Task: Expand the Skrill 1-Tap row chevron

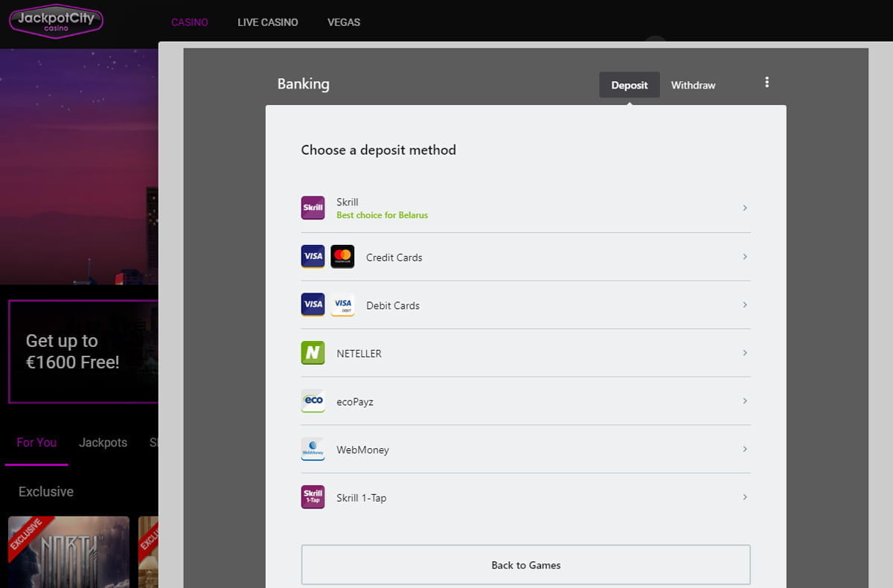Action: click(x=744, y=497)
